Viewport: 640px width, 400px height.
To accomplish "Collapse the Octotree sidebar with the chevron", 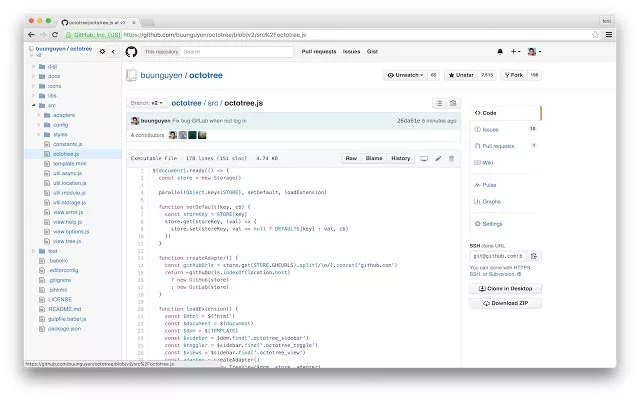I will click(113, 51).
